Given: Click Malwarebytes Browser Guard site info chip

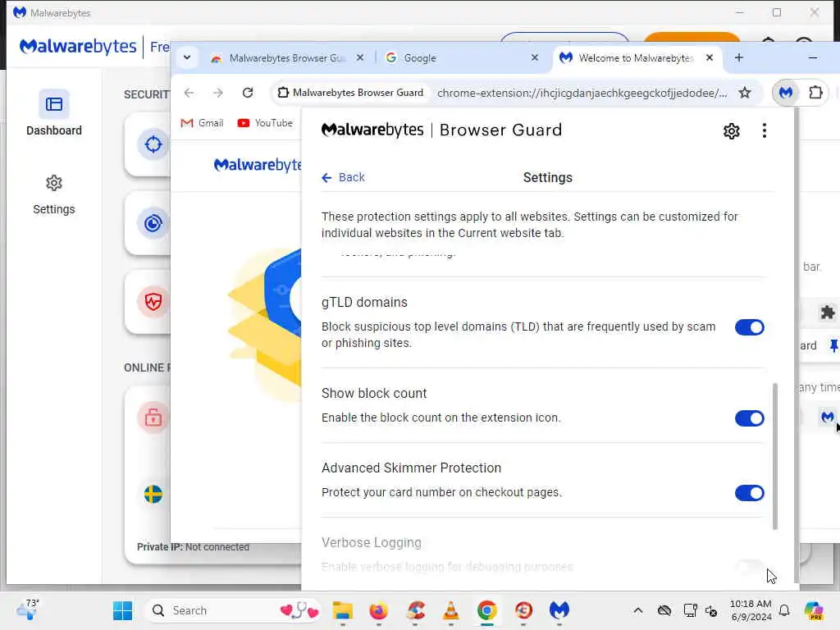Looking at the screenshot, I should pyautogui.click(x=350, y=93).
